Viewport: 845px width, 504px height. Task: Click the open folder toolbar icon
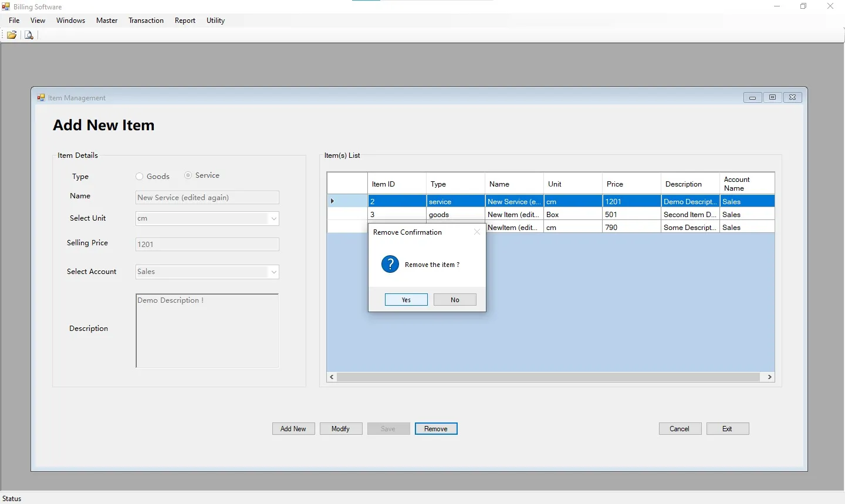click(x=11, y=35)
